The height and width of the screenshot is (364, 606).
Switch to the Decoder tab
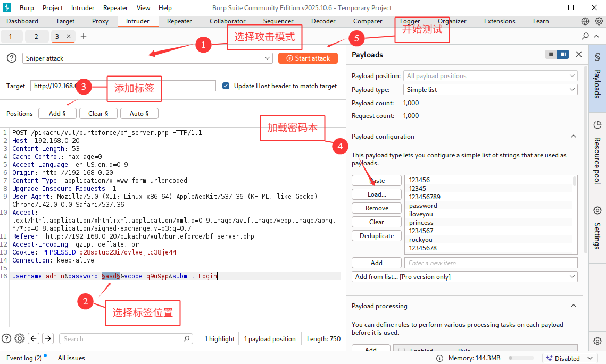pyautogui.click(x=323, y=21)
